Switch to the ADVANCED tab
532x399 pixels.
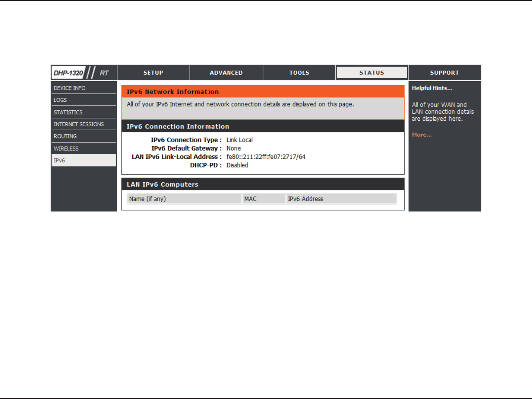click(226, 73)
